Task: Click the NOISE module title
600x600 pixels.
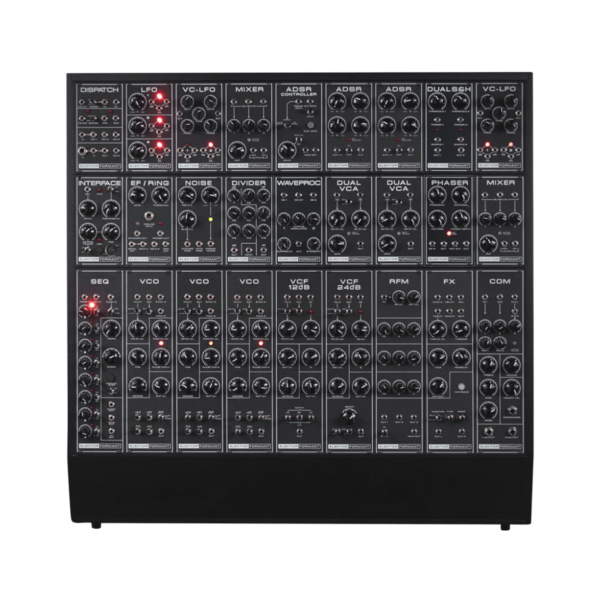Action: (x=199, y=183)
